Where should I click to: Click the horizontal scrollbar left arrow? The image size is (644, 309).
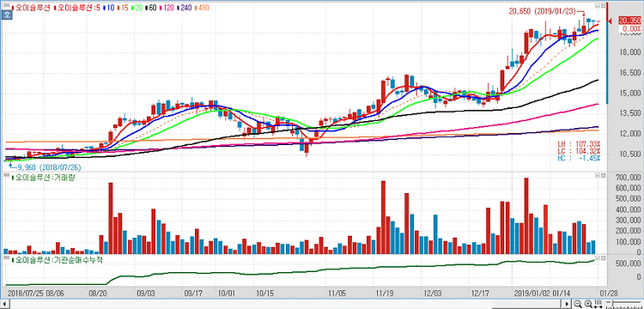(4, 304)
